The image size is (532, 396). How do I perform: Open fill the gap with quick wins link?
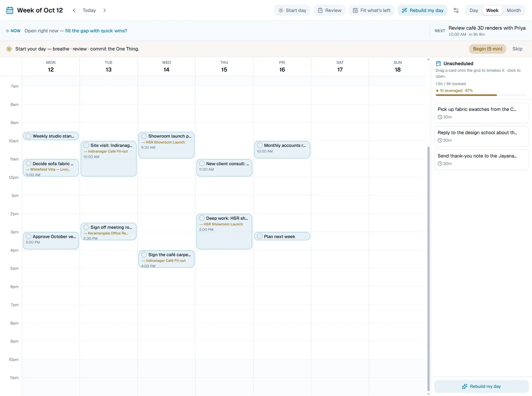tap(96, 31)
